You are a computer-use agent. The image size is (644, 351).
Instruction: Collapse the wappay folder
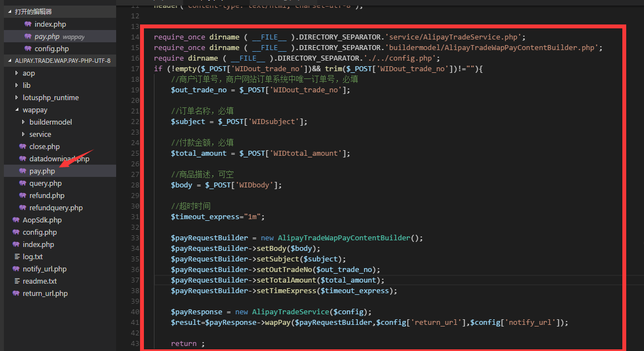[17, 110]
